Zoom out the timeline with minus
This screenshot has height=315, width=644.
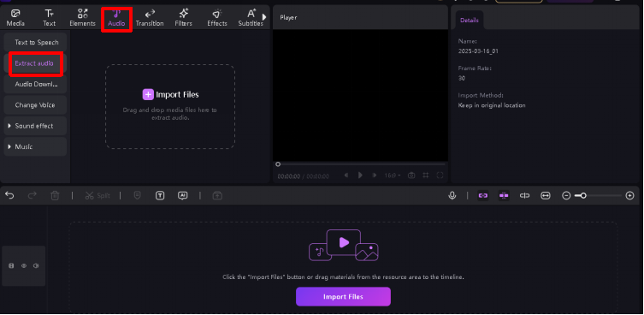566,196
